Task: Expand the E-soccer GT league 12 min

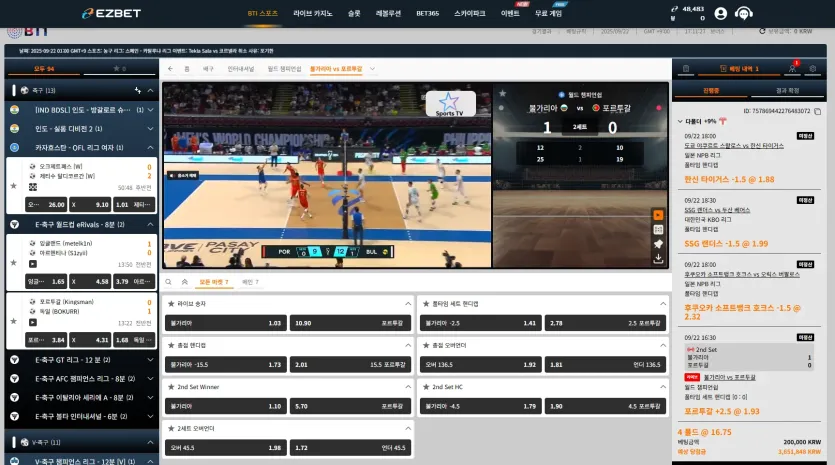Action: pyautogui.click(x=151, y=360)
